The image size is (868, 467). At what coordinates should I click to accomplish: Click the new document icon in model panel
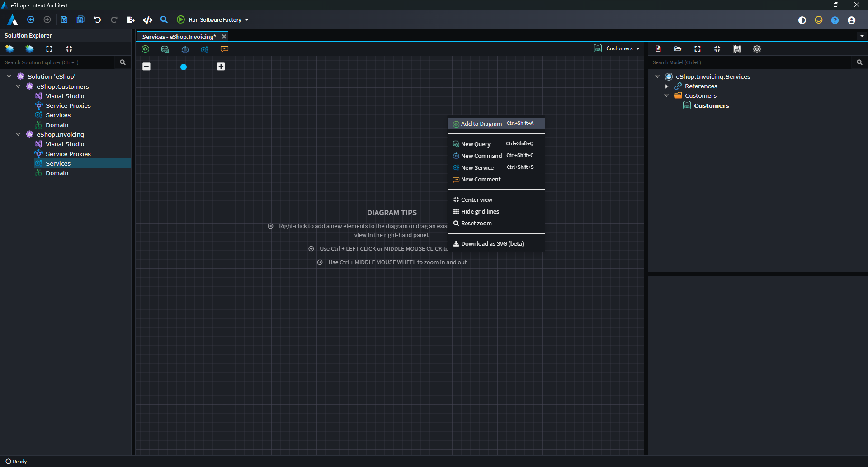click(x=658, y=49)
